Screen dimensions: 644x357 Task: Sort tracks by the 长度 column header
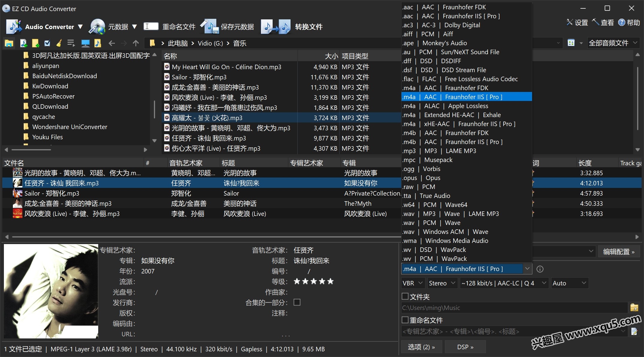[597, 163]
